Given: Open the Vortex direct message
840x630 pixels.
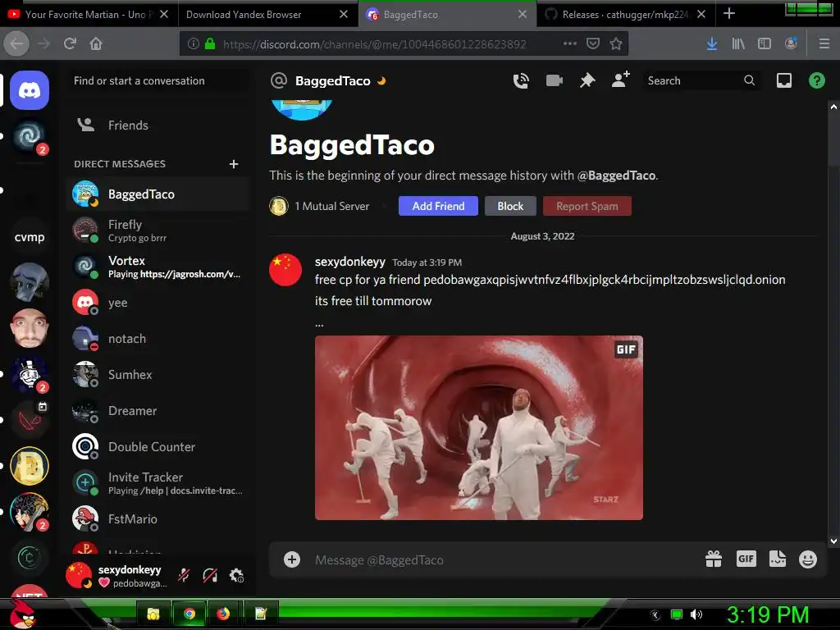Looking at the screenshot, I should pyautogui.click(x=158, y=267).
